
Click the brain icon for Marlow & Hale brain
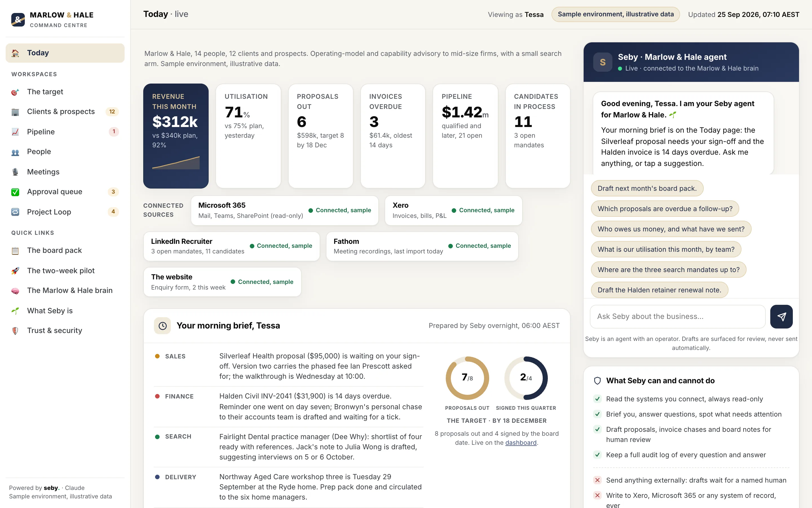pos(15,291)
